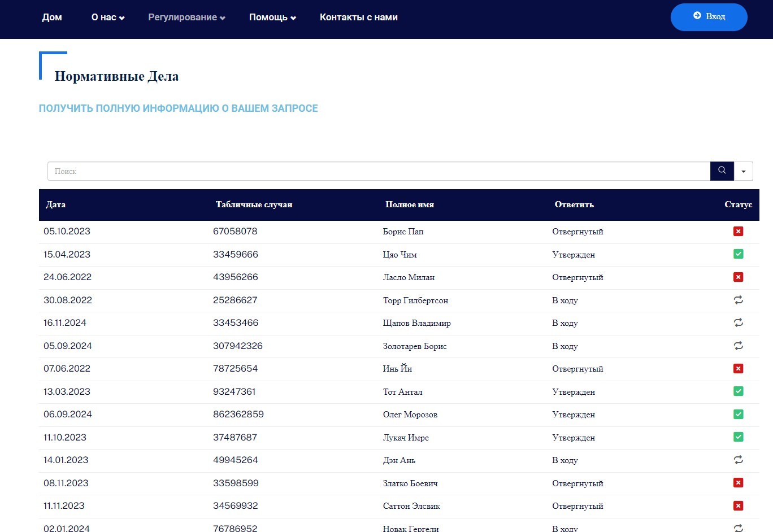Sort by Ответить column header
Image resolution: width=773 pixels, height=532 pixels.
[x=574, y=204]
